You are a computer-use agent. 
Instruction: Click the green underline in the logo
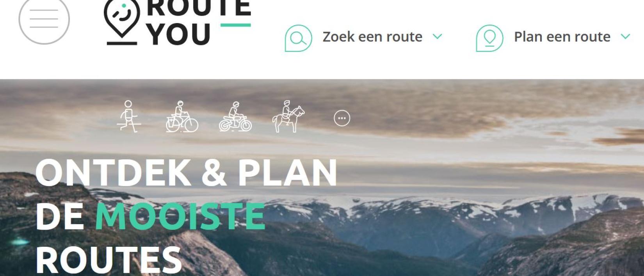[x=236, y=25]
